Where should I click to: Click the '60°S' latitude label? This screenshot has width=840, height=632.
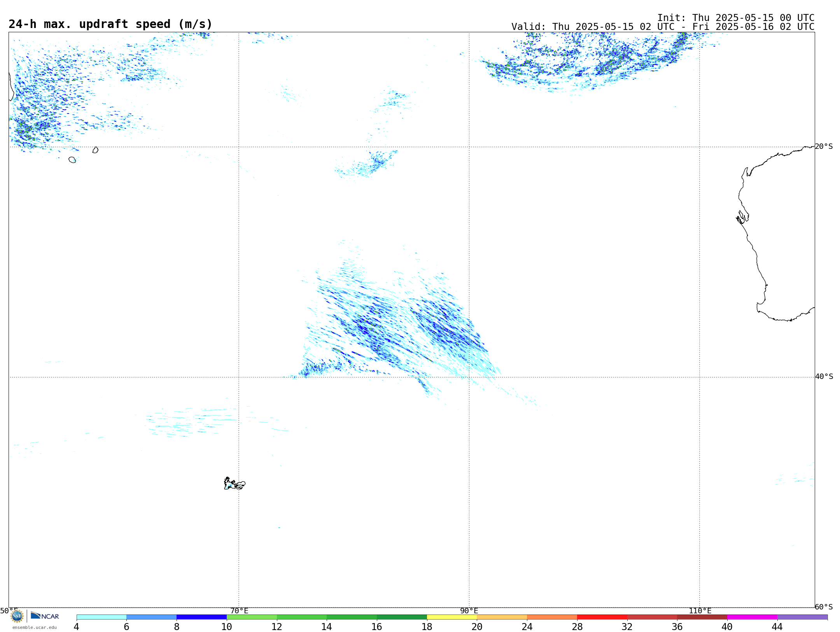click(824, 607)
